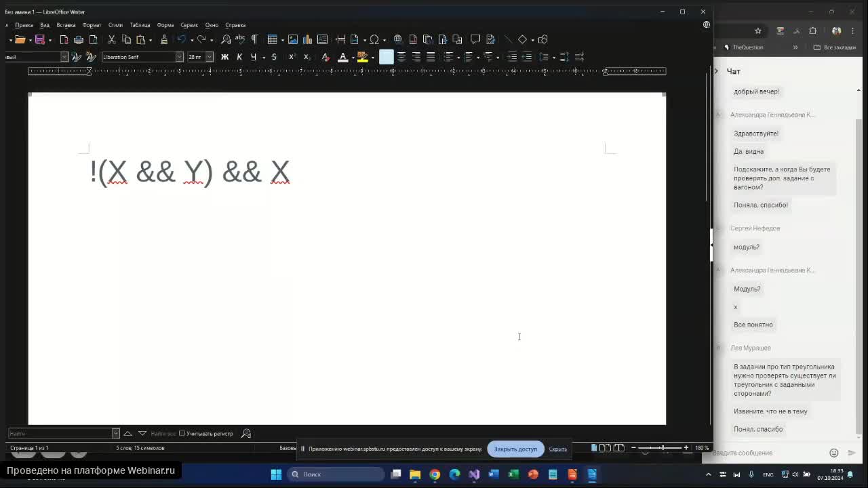The height and width of the screenshot is (488, 868).
Task: Open the Вставка menu
Action: pyautogui.click(x=66, y=25)
